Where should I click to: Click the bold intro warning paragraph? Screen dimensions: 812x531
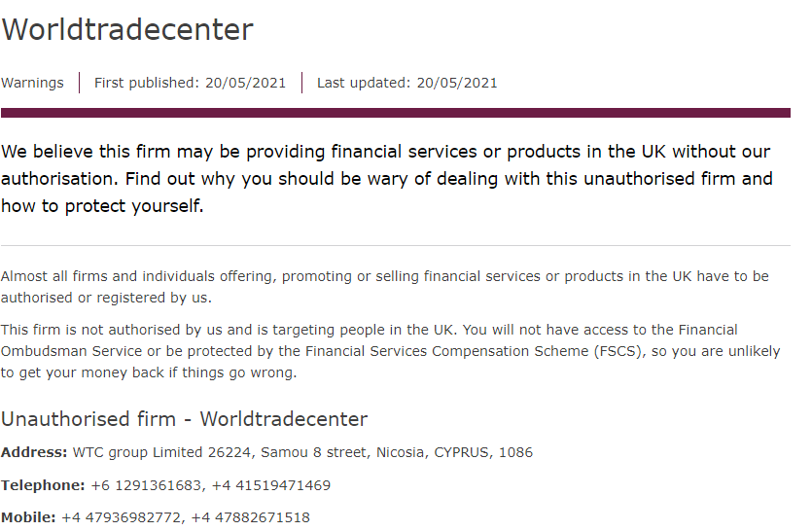[387, 179]
